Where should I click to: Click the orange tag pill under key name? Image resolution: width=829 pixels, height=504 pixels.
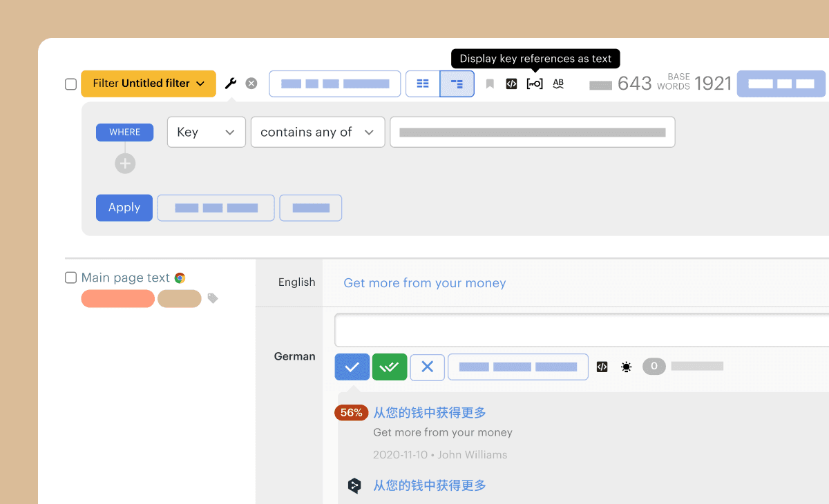coord(117,298)
